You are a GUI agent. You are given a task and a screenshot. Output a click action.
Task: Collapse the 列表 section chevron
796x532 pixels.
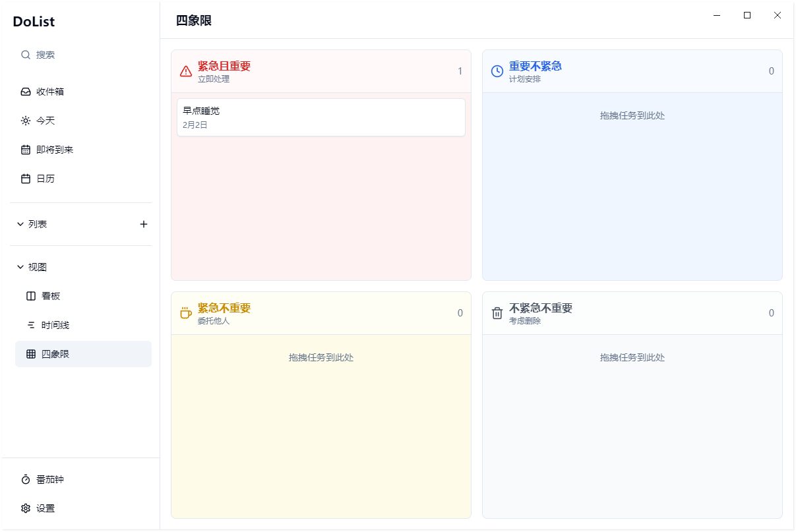[x=20, y=223]
